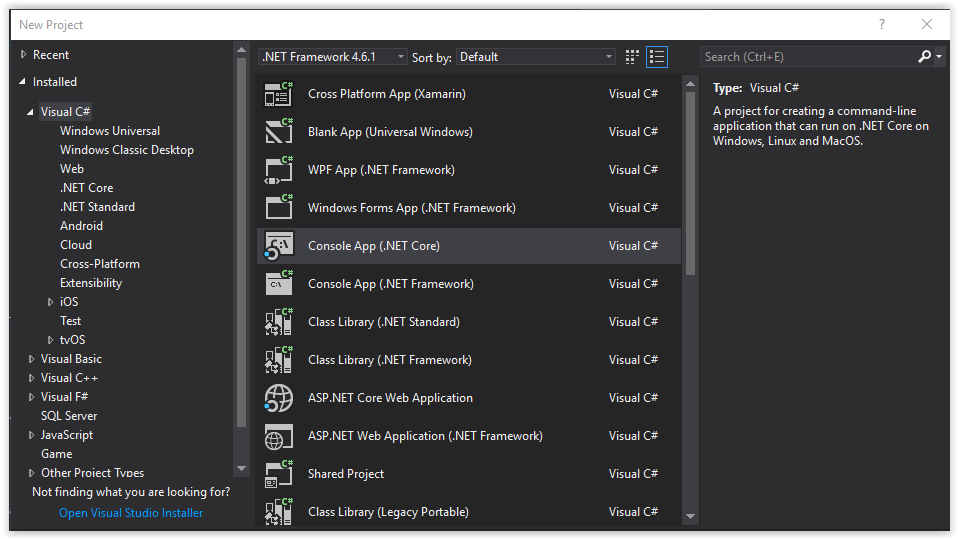The height and width of the screenshot is (539, 958).
Task: Click the Cross Platform App (Xamarin) template icon
Action: click(279, 94)
